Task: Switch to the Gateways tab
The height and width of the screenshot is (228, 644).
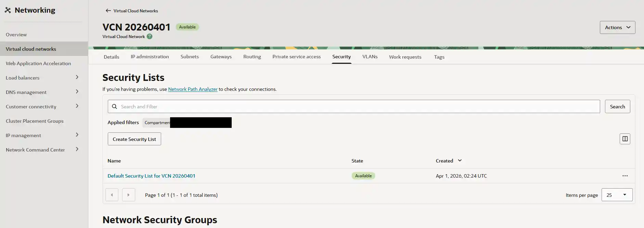Action: [x=221, y=57]
